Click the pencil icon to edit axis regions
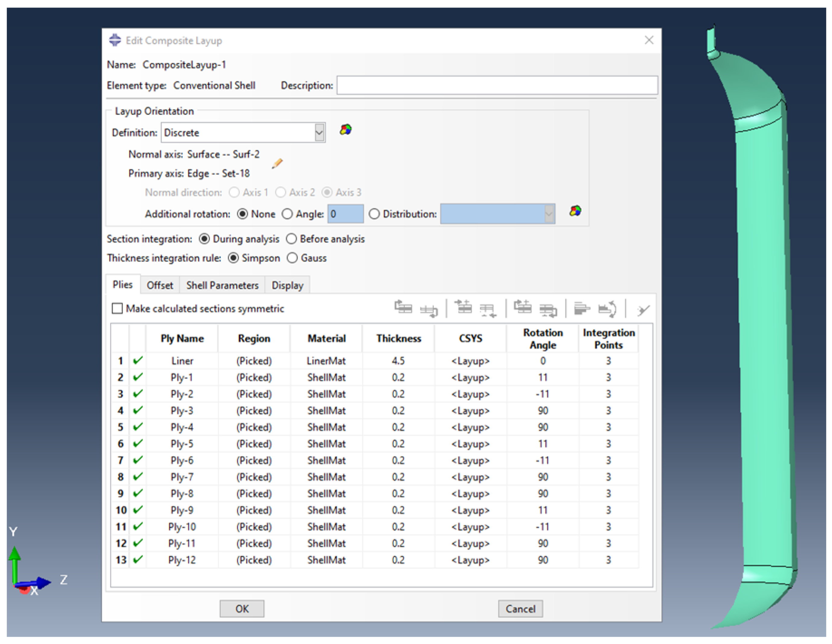This screenshot has width=832, height=644. pyautogui.click(x=277, y=163)
